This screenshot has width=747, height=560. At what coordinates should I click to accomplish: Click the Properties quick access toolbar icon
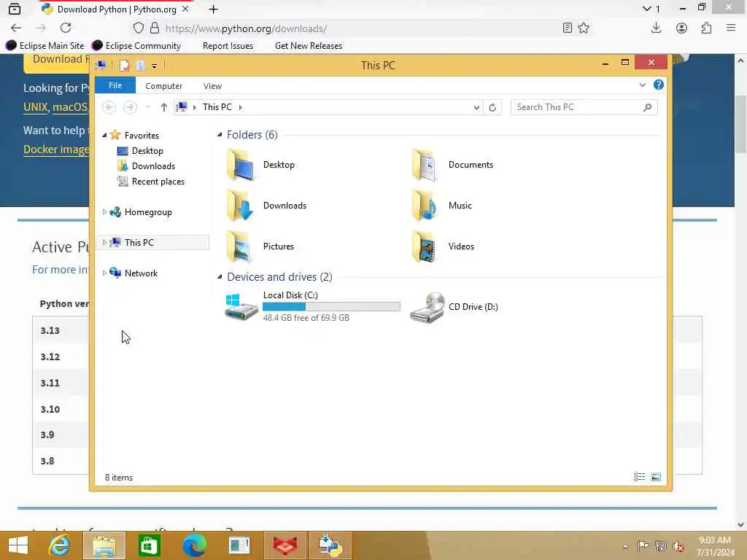[124, 65]
